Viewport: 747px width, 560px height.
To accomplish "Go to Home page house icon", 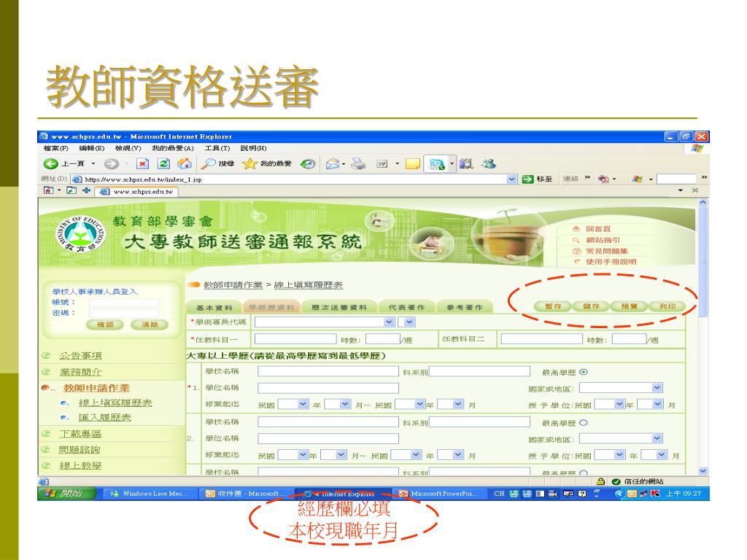I will 185,164.
